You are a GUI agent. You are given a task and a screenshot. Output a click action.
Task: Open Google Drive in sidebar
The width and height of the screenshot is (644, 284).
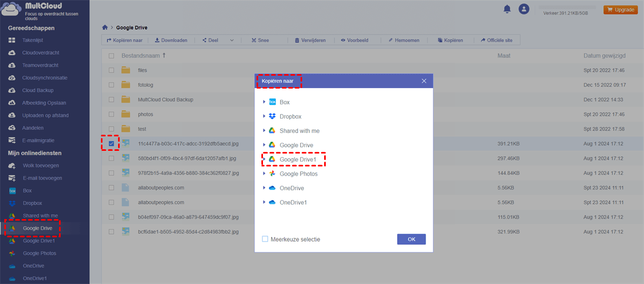(36, 228)
